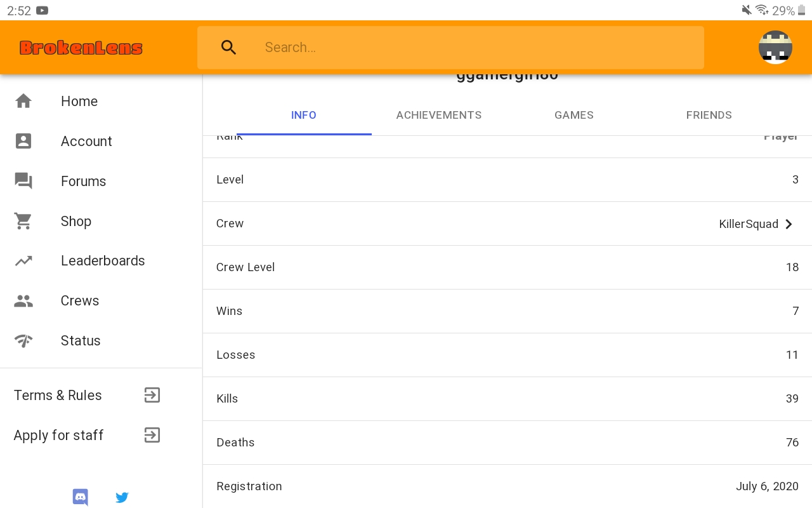
Task: Click the Forums chat bubble icon
Action: tap(23, 181)
